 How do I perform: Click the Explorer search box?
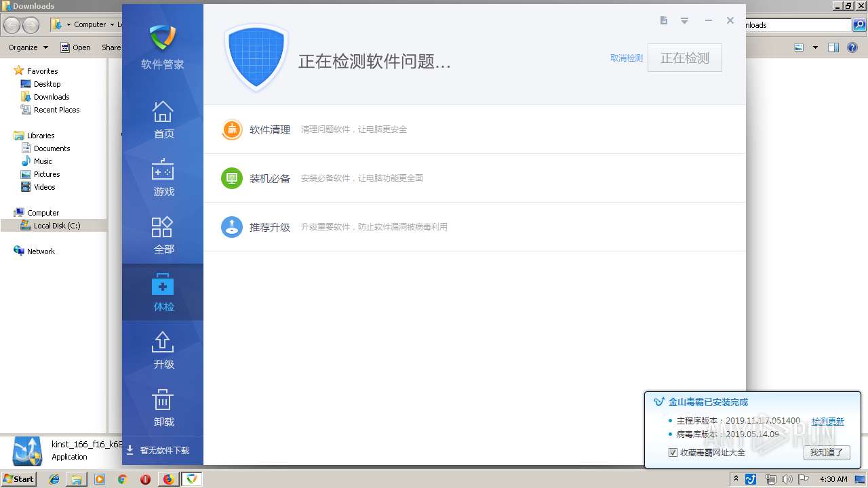click(799, 25)
